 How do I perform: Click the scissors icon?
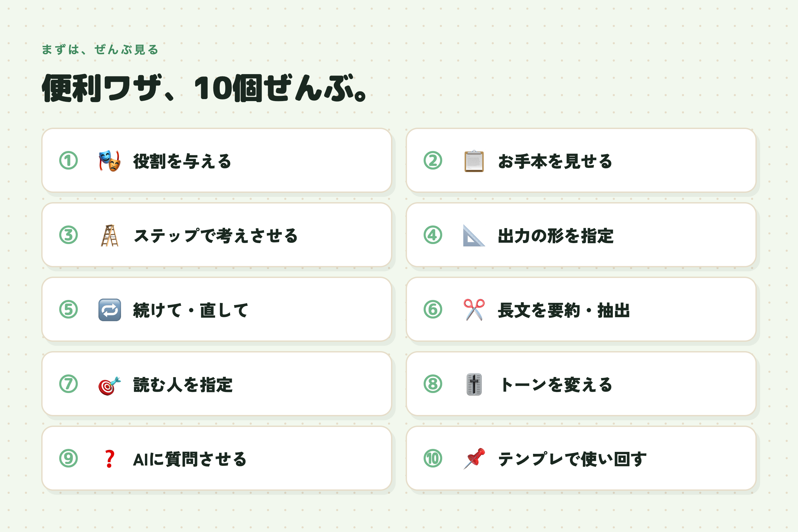[x=474, y=310]
